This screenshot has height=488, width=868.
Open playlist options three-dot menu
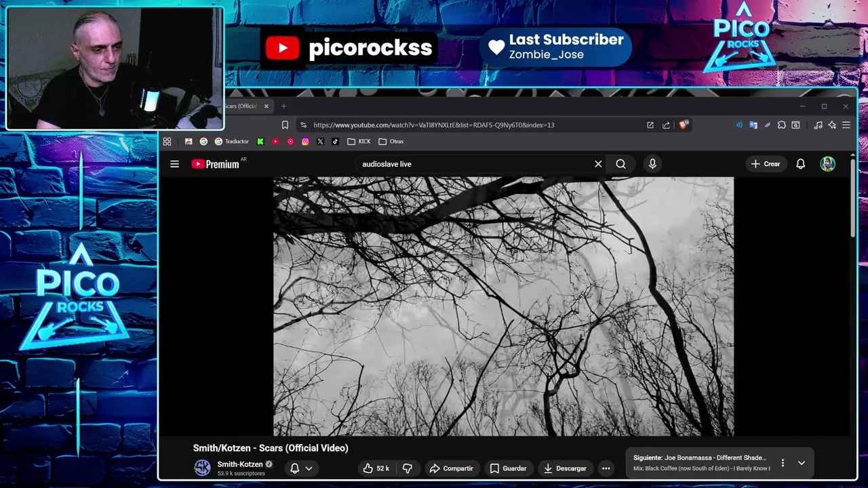(x=783, y=463)
